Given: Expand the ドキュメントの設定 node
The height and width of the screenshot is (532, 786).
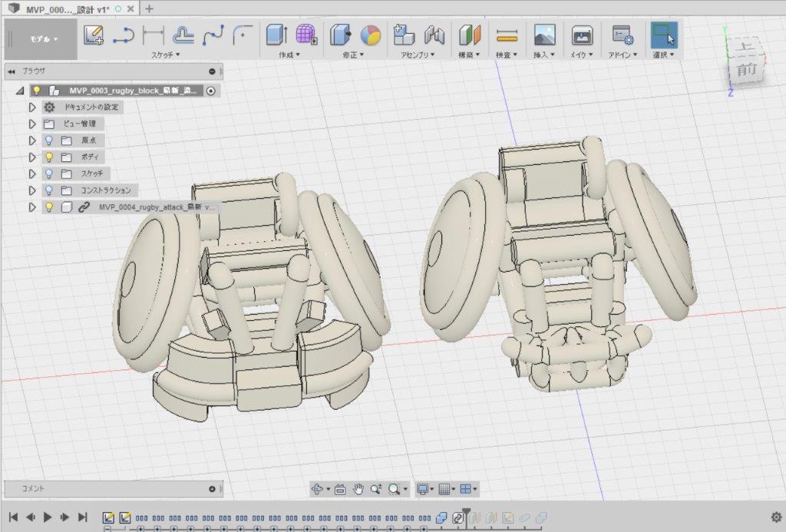Looking at the screenshot, I should click(32, 107).
